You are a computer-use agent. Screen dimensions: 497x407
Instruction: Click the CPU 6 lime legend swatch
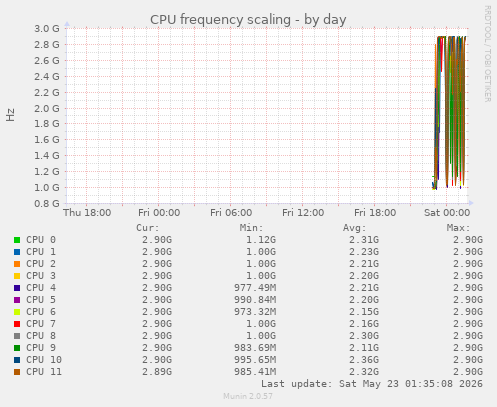[x=17, y=312]
